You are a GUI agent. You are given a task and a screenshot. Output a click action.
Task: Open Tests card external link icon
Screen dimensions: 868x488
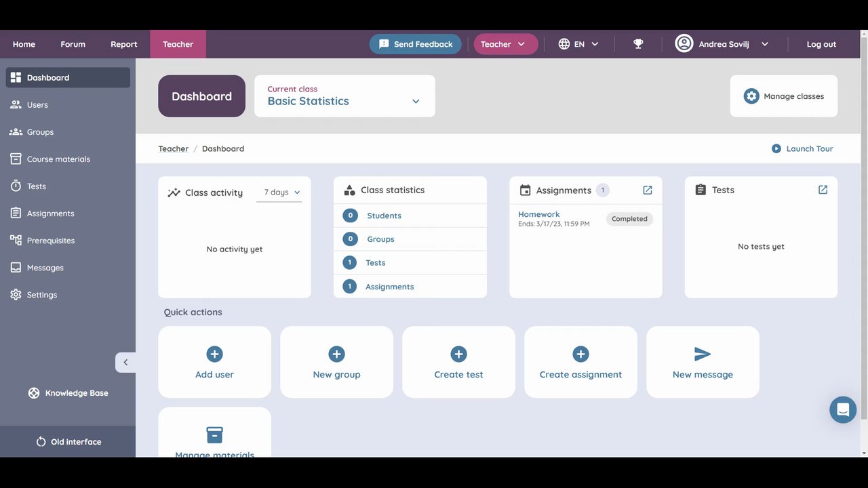click(823, 190)
